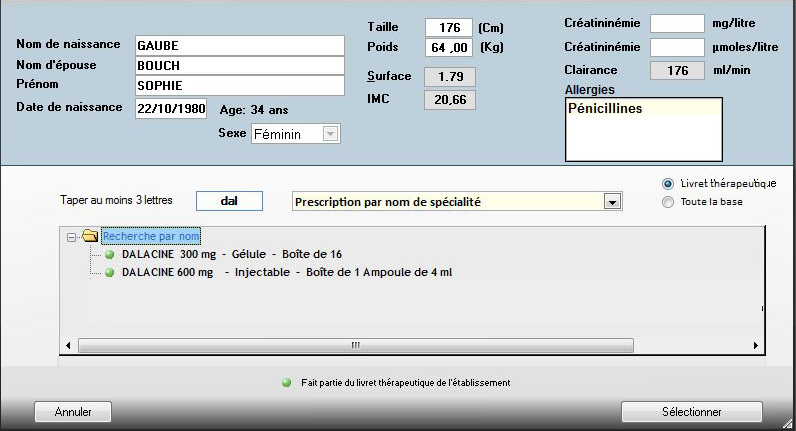Click the horizontal scrollbar left arrow

(69, 345)
